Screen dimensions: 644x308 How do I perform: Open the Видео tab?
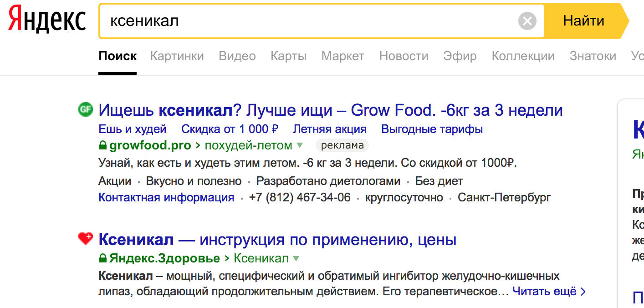click(237, 56)
